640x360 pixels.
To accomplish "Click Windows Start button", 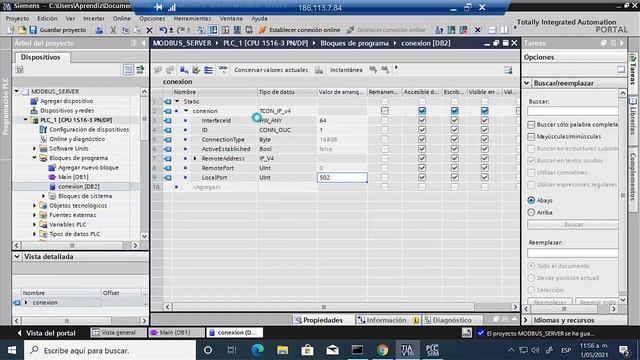I will [12, 350].
